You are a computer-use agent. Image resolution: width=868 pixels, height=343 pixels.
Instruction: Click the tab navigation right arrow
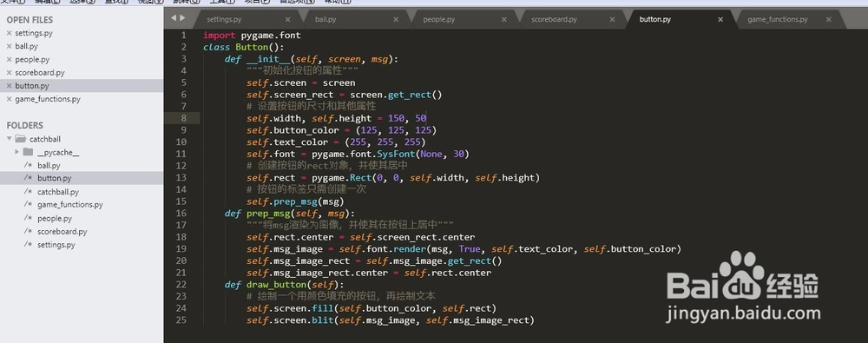[182, 17]
